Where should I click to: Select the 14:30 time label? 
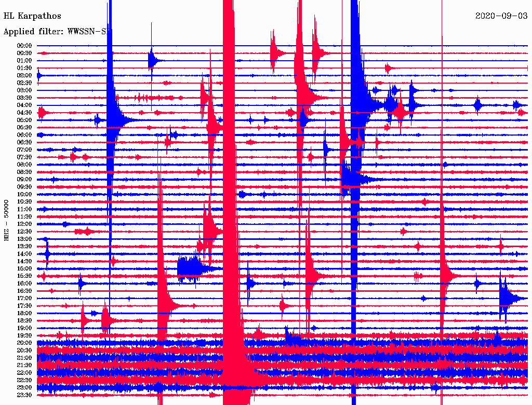(x=24, y=262)
